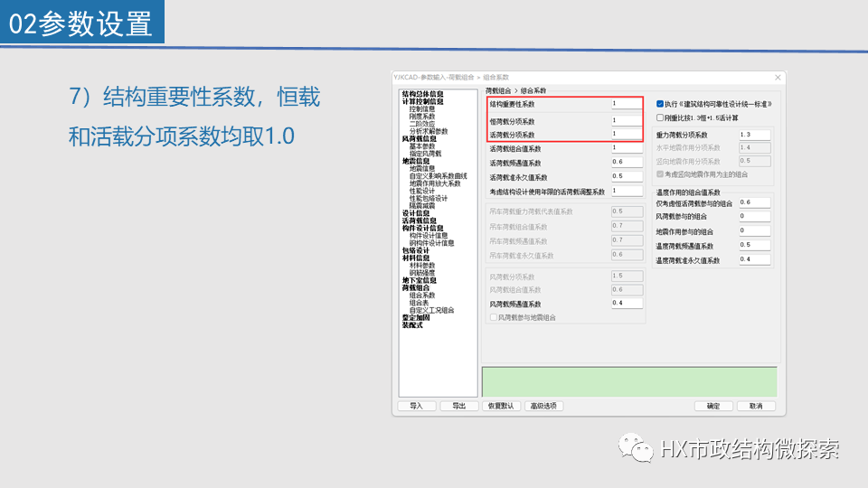Click the 重力荷载分项系数 input field

point(754,135)
